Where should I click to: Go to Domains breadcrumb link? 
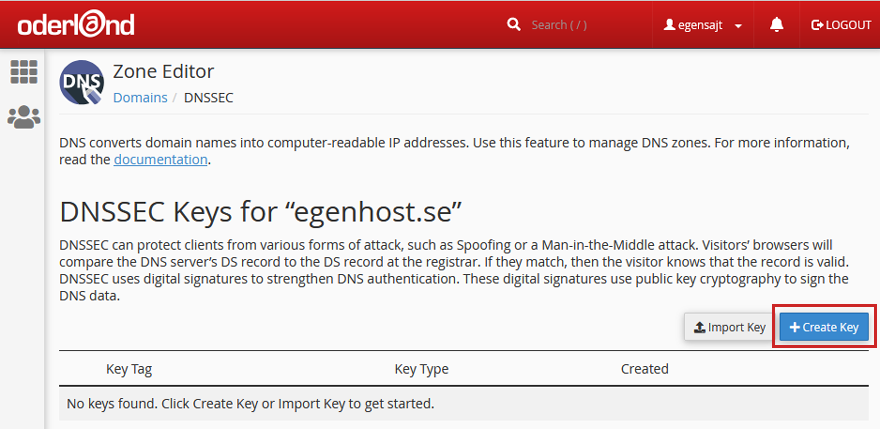(140, 98)
